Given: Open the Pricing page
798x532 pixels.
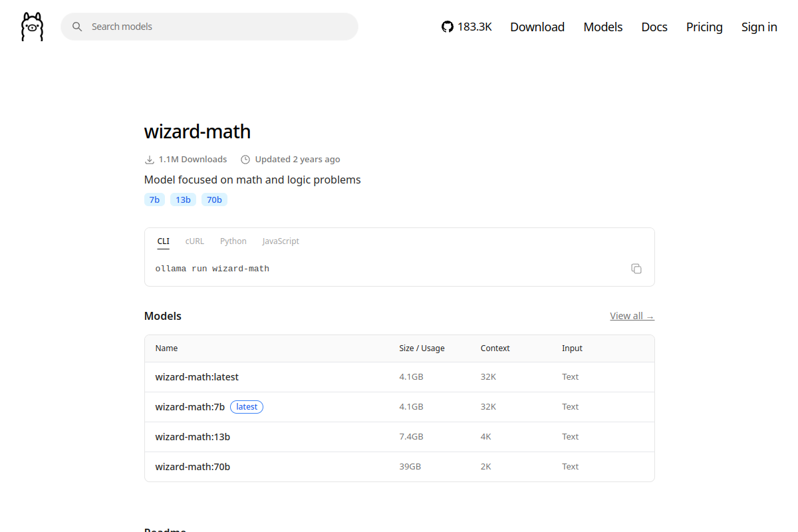Looking at the screenshot, I should 704,27.
